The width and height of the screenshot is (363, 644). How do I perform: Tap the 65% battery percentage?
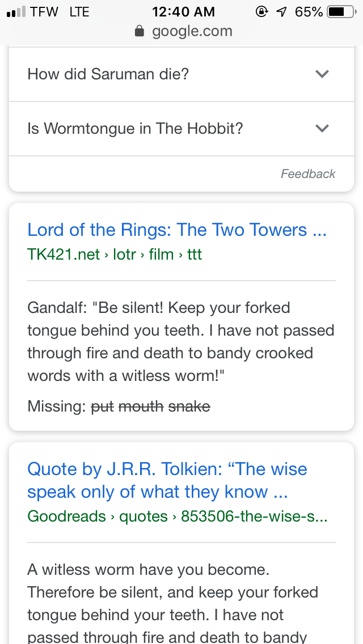309,11
